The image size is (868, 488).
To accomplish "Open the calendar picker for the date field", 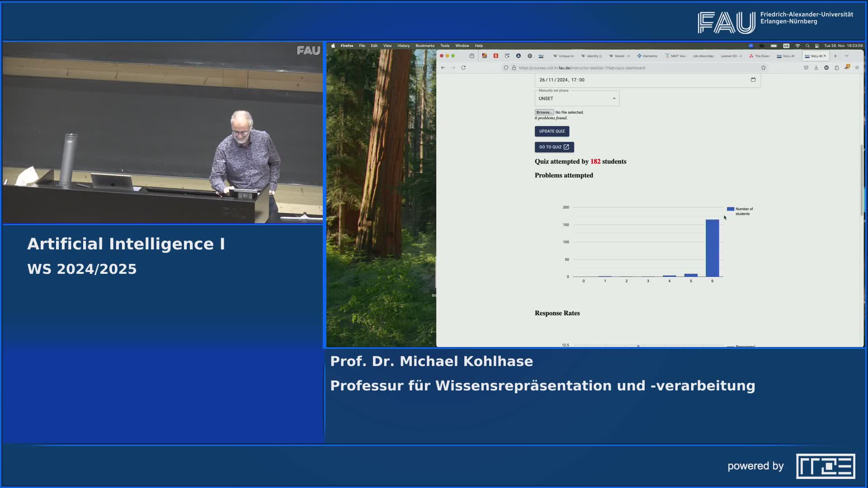I will click(753, 80).
